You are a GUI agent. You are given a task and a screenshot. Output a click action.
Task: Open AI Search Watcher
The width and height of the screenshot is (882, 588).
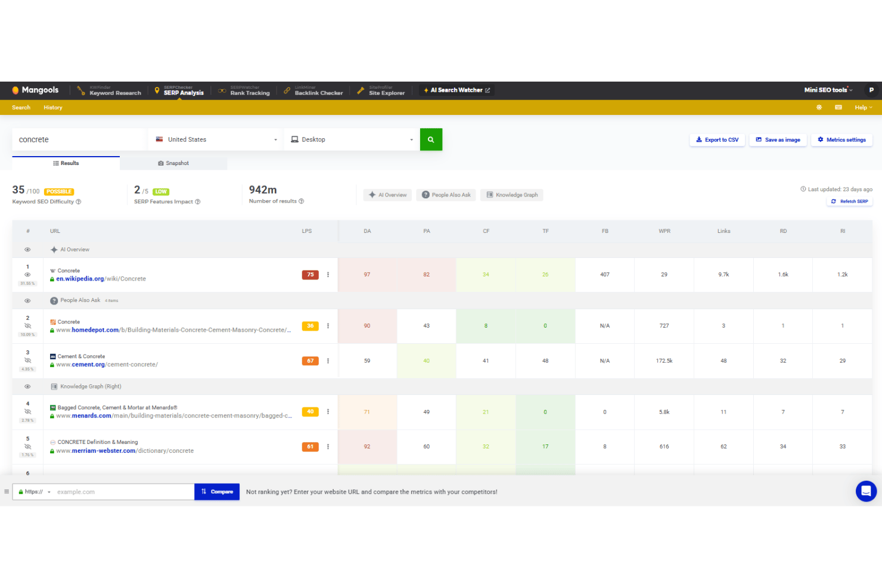pyautogui.click(x=456, y=90)
